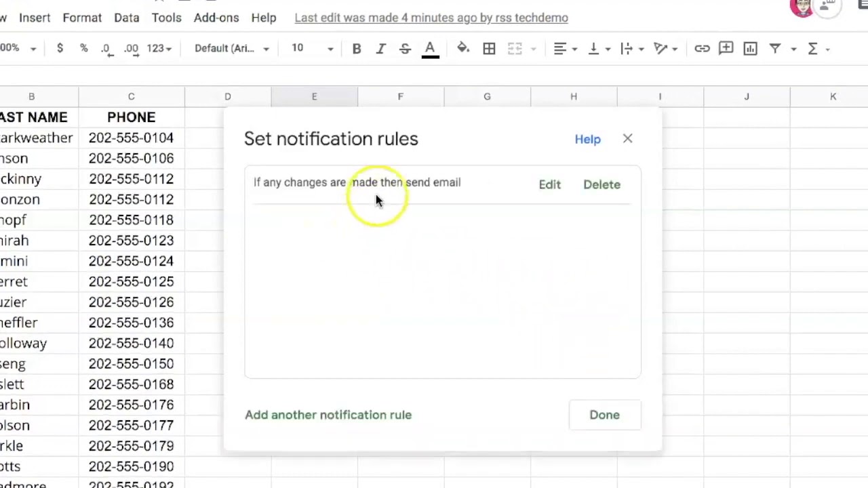
Task: Open the borders tool
Action: tap(489, 48)
